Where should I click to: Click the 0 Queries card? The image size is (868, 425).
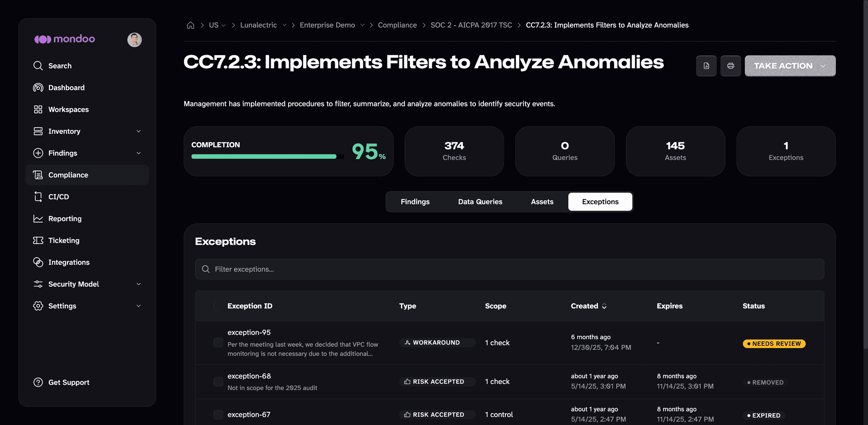coord(565,151)
